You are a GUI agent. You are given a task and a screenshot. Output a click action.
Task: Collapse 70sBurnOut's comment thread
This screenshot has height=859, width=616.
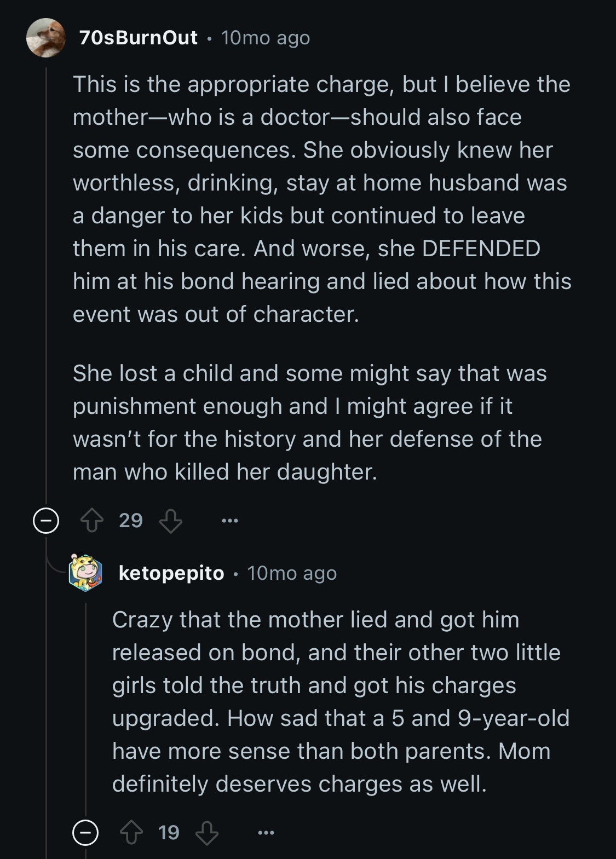[x=45, y=521]
